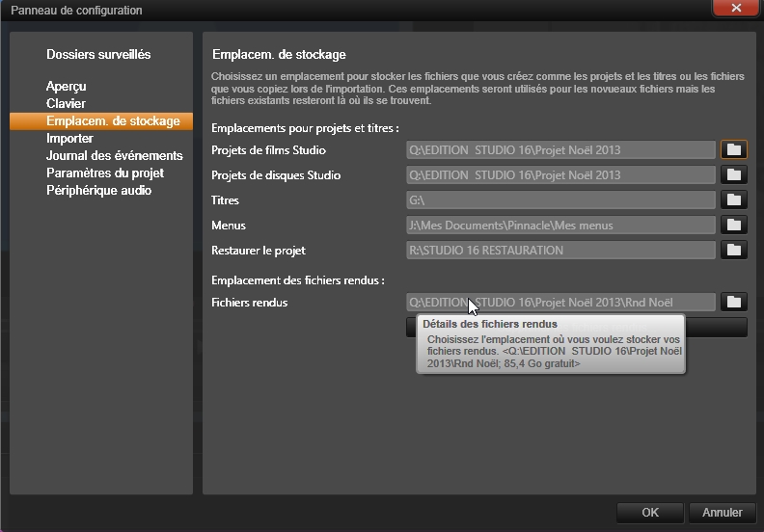
Task: Click the Projets de films Studio path field
Action: click(560, 150)
